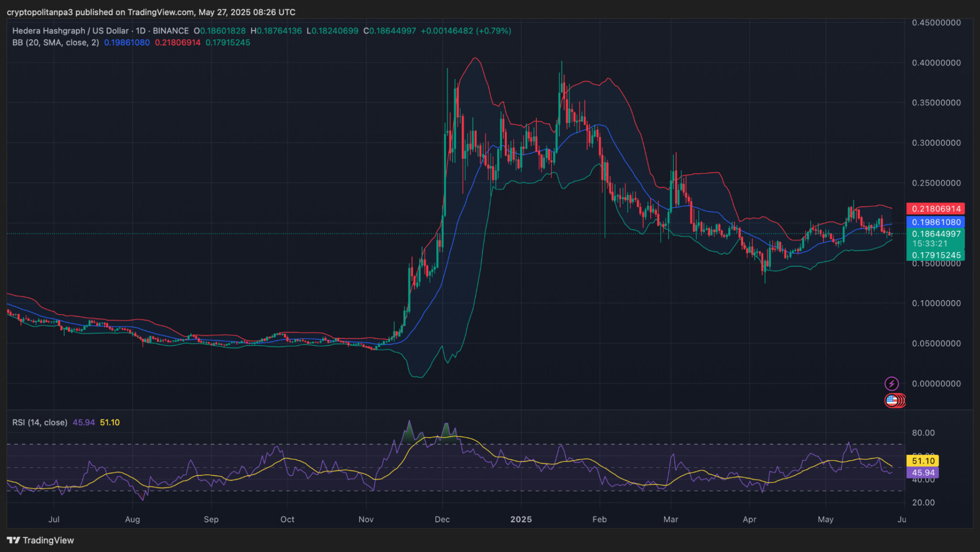Click the Dec label on the time axis
This screenshot has width=980, height=552.
point(442,519)
